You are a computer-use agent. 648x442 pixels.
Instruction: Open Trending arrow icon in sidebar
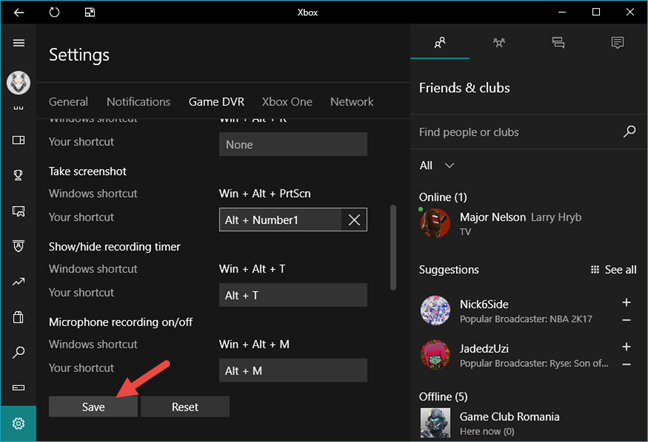(x=19, y=282)
